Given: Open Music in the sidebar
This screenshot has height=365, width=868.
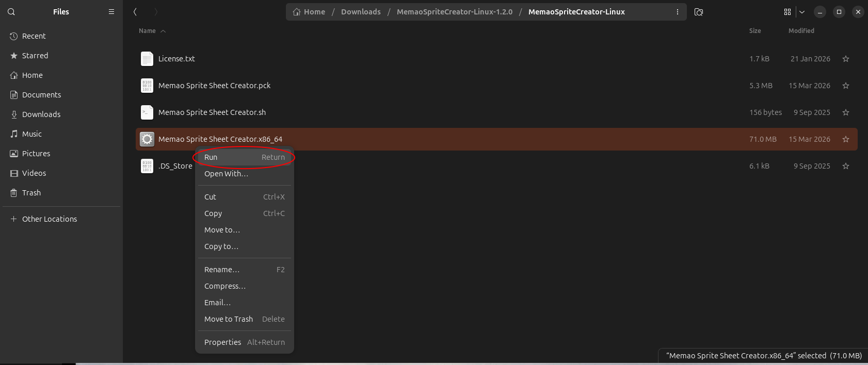Looking at the screenshot, I should coord(61,134).
